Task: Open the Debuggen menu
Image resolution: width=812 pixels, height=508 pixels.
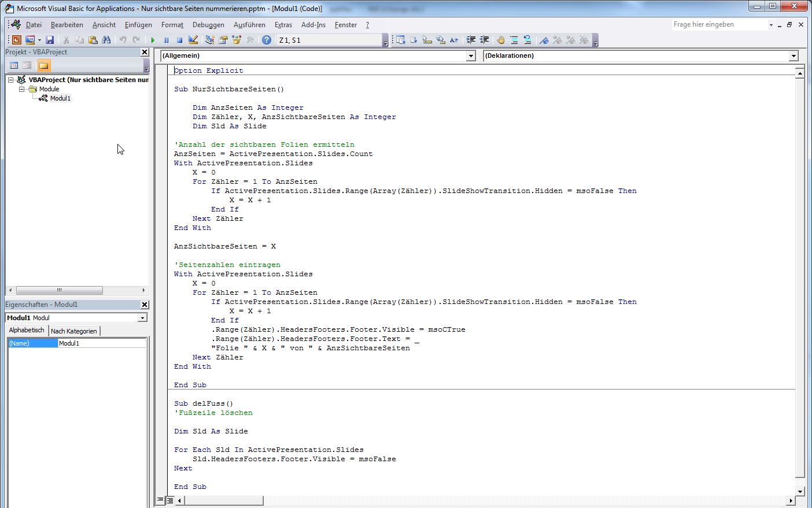Action: (x=208, y=25)
